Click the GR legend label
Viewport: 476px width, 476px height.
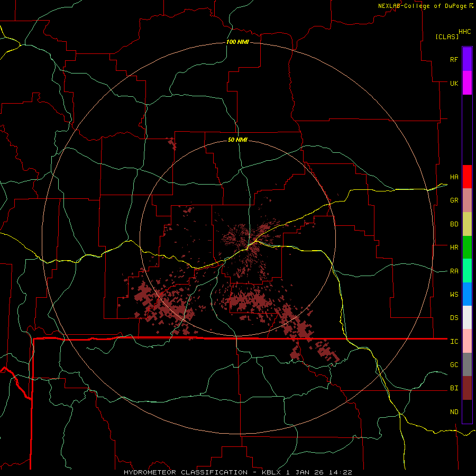point(454,200)
